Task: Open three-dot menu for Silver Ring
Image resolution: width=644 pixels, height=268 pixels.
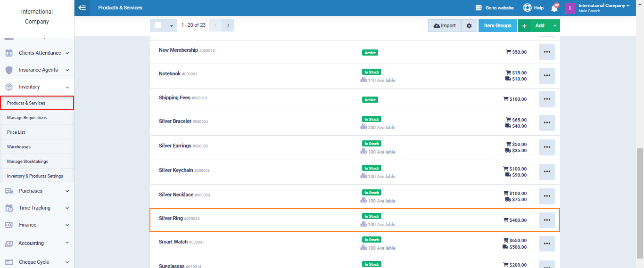Action: click(546, 220)
